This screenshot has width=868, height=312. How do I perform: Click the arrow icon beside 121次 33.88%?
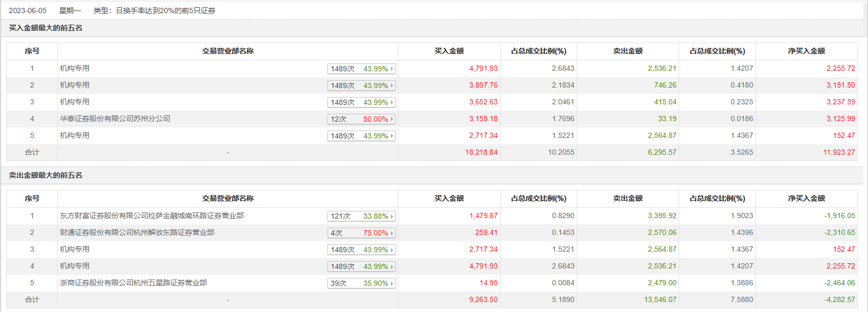(391, 216)
